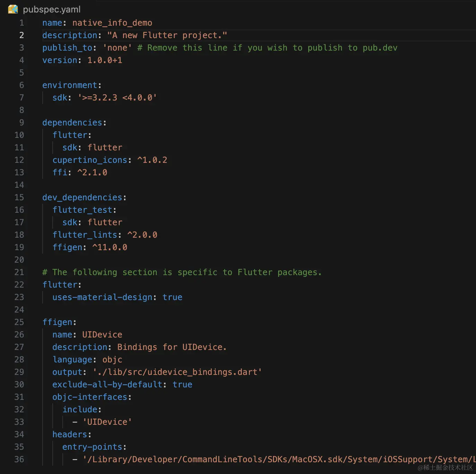Click the version number 1.0.0+1
Viewport: 476px width, 474px height.
pos(105,60)
